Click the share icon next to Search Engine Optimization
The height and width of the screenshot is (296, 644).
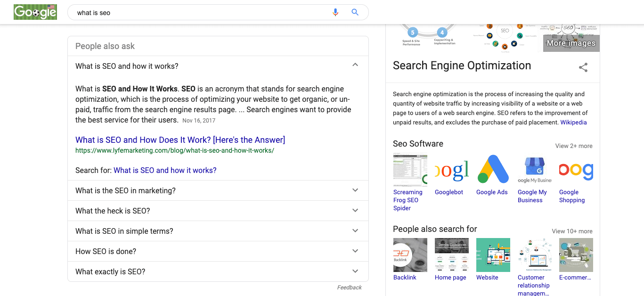(583, 67)
